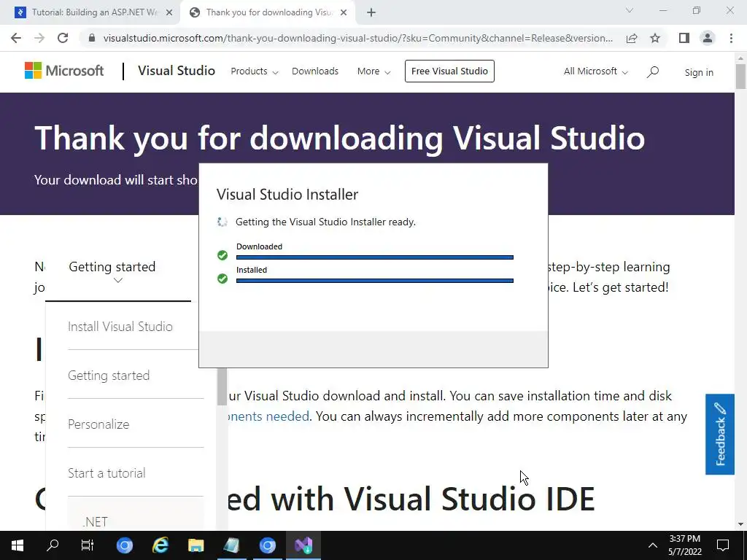The height and width of the screenshot is (560, 747).
Task: Open the Feedback side button
Action: pyautogui.click(x=720, y=435)
